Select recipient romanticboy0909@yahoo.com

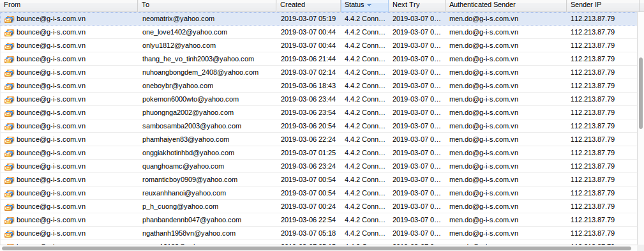pos(190,180)
